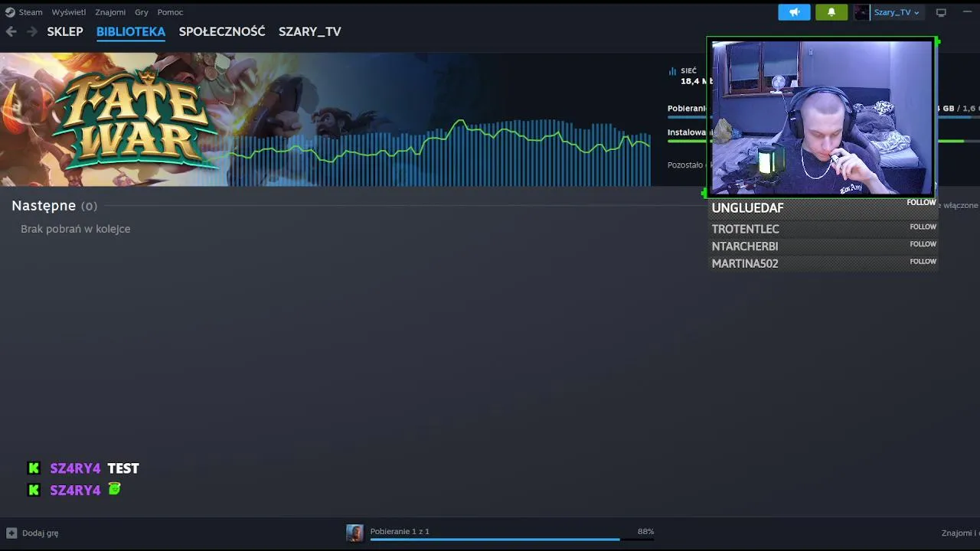Image resolution: width=980 pixels, height=551 pixels.
Task: Click the 'Brak pobrań w kolejce' text
Action: click(x=76, y=229)
